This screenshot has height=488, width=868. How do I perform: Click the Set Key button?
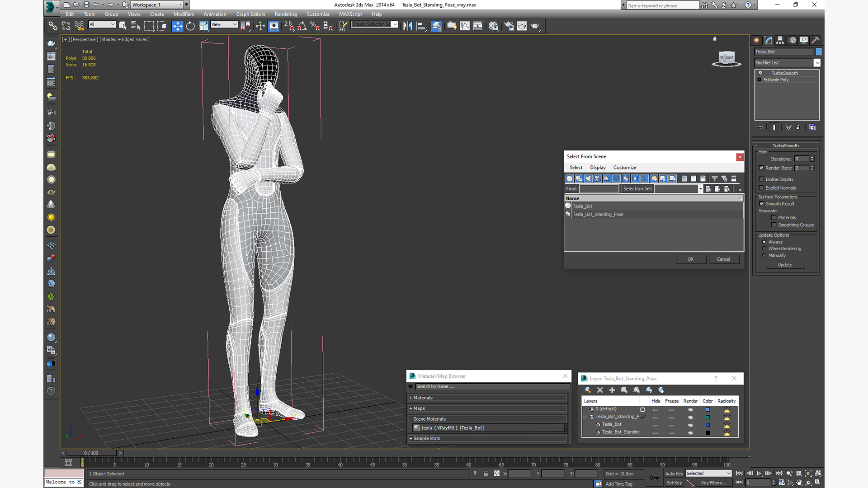674,483
